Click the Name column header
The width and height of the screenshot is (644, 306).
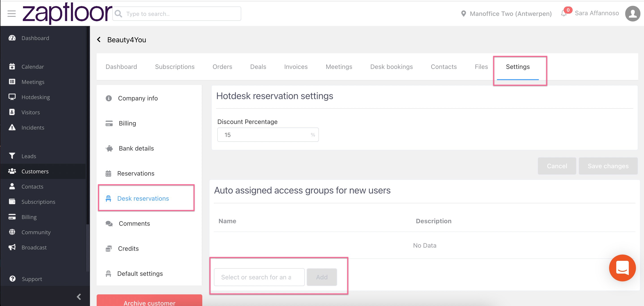pyautogui.click(x=227, y=221)
